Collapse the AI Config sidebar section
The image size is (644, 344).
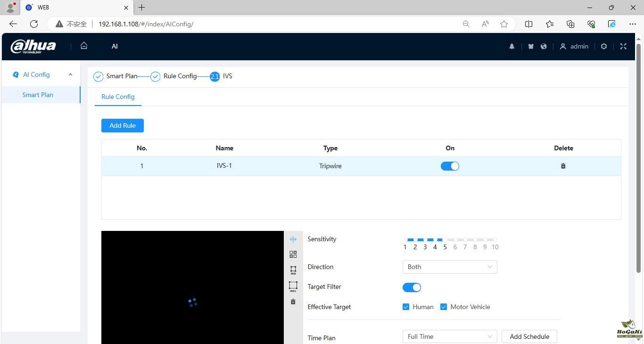(x=70, y=74)
